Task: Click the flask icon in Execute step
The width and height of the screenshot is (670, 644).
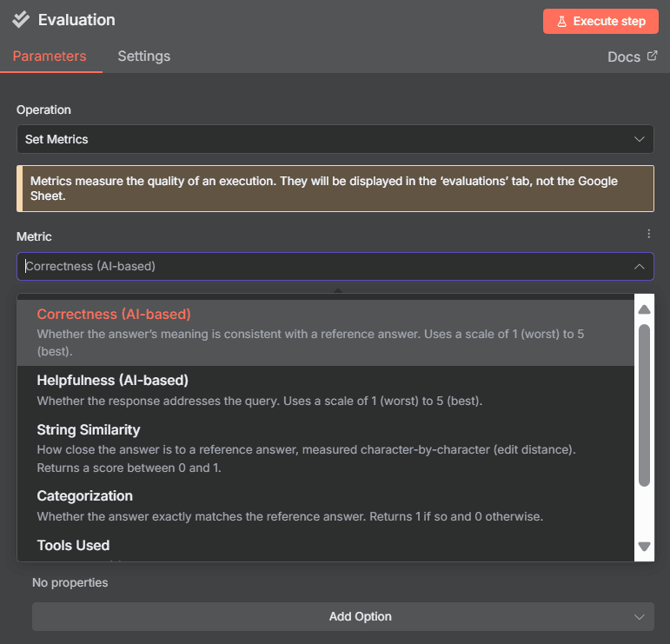Action: pos(562,22)
